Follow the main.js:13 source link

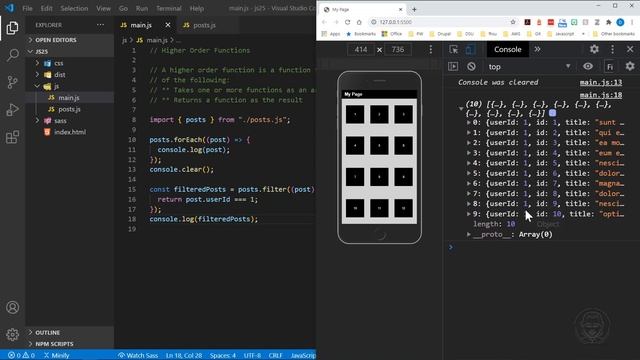tap(601, 82)
